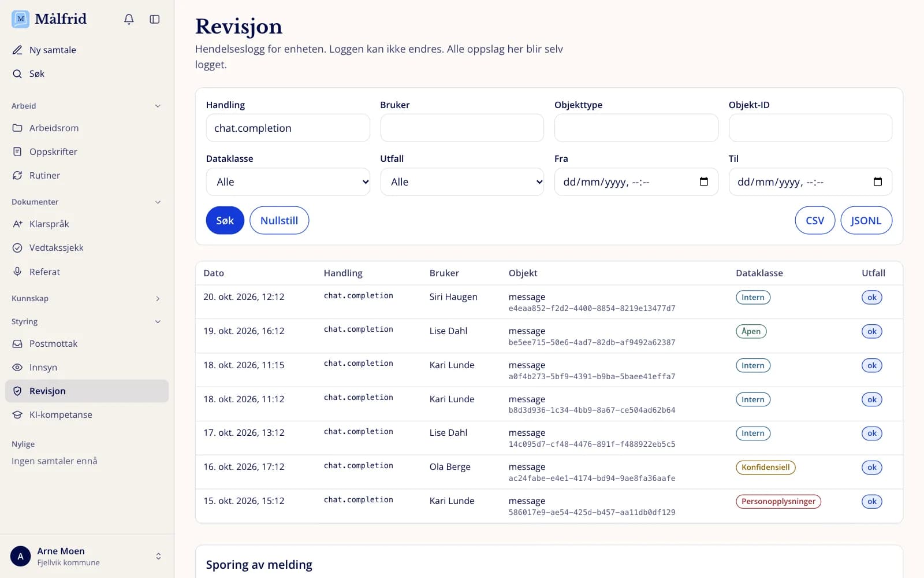Open Vedtakssjekk
The image size is (924, 578).
(87, 247)
